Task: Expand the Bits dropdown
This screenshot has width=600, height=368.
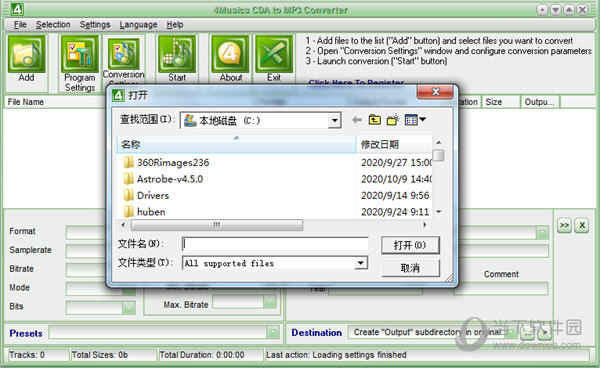Action: (129, 308)
